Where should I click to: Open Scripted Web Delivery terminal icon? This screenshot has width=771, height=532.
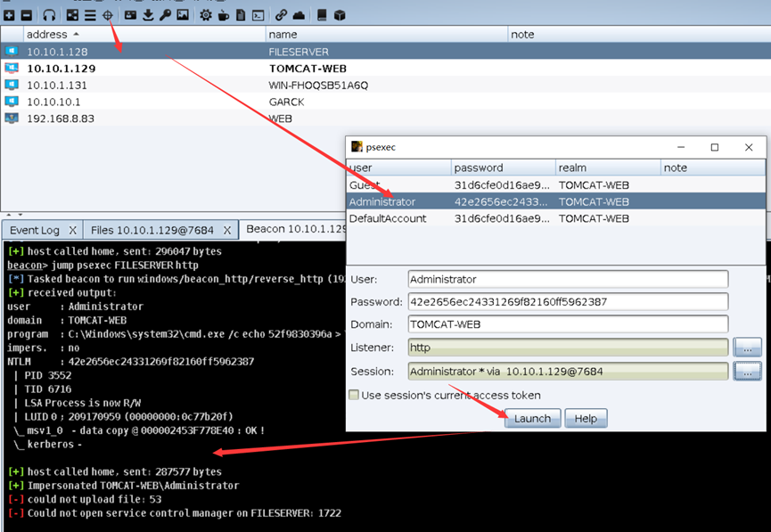click(x=258, y=15)
